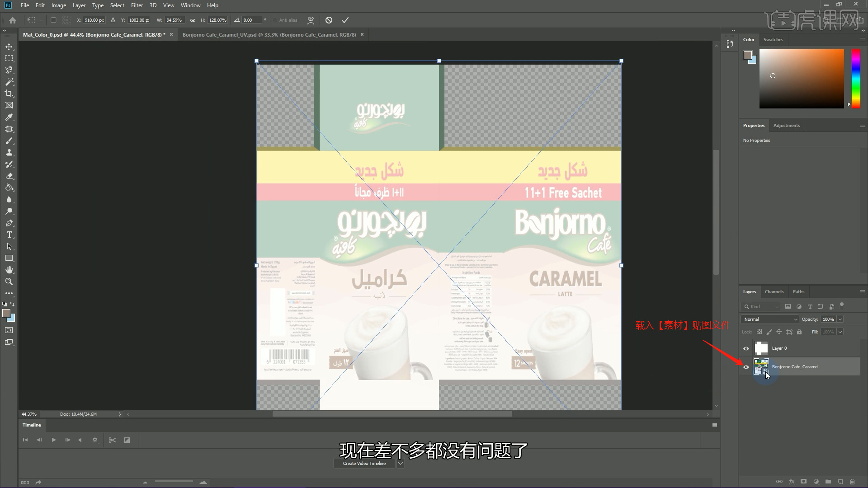Split the clip with timeline scissors

tap(112, 440)
